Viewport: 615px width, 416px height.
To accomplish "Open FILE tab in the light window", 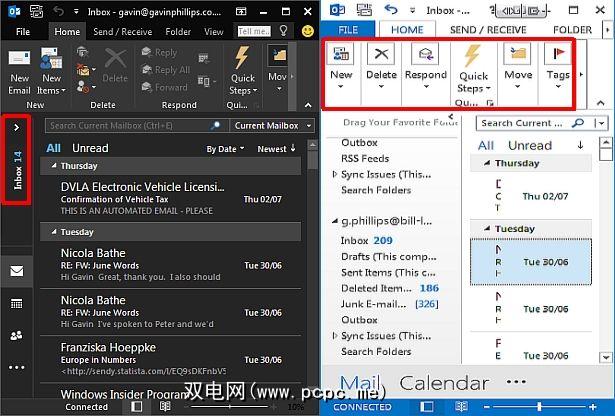I will (348, 30).
